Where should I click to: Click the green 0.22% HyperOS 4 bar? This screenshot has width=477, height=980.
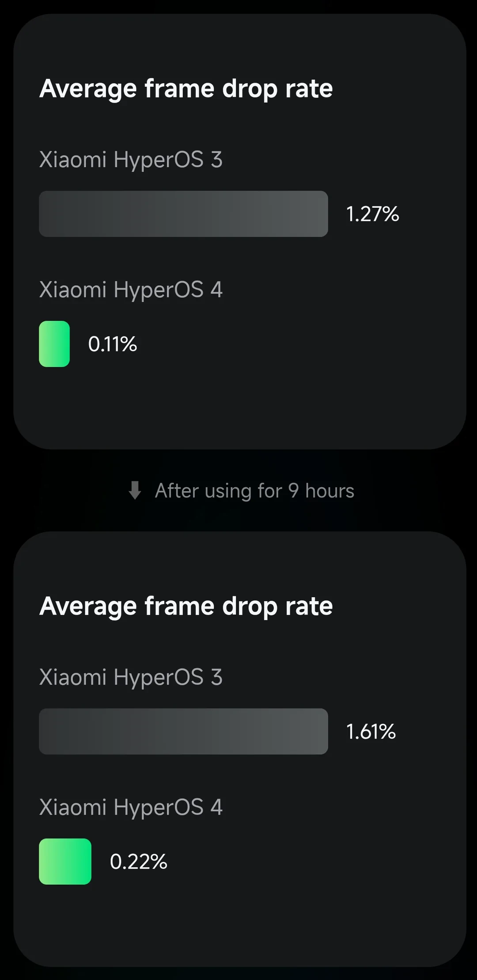(x=65, y=861)
